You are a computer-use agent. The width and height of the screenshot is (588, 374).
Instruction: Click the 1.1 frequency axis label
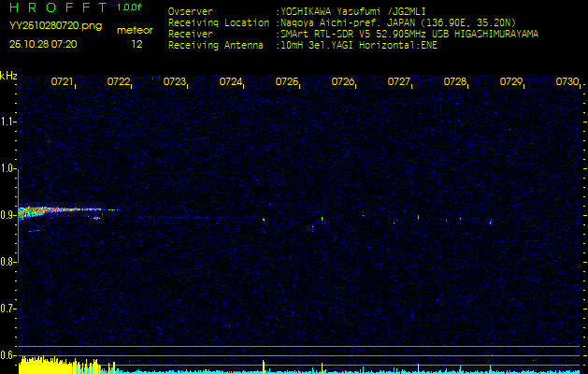8,121
